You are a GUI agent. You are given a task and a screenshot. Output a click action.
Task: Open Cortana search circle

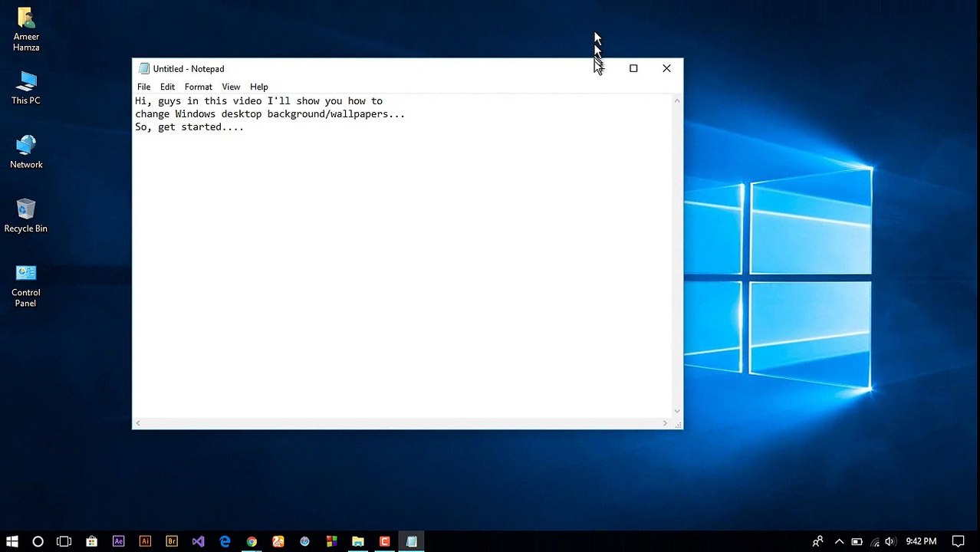(x=38, y=541)
